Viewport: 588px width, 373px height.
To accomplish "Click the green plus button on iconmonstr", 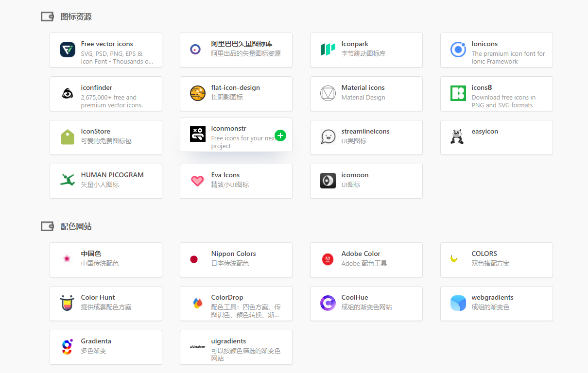I will pos(280,136).
